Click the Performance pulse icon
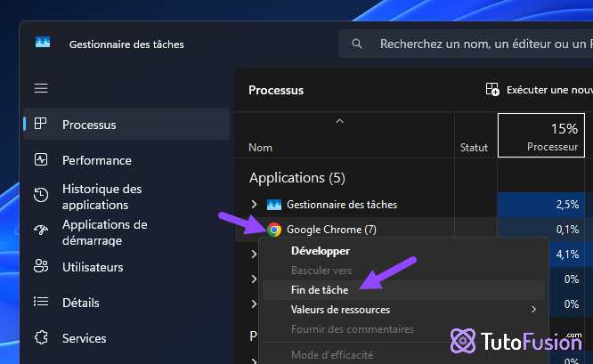 coord(41,159)
